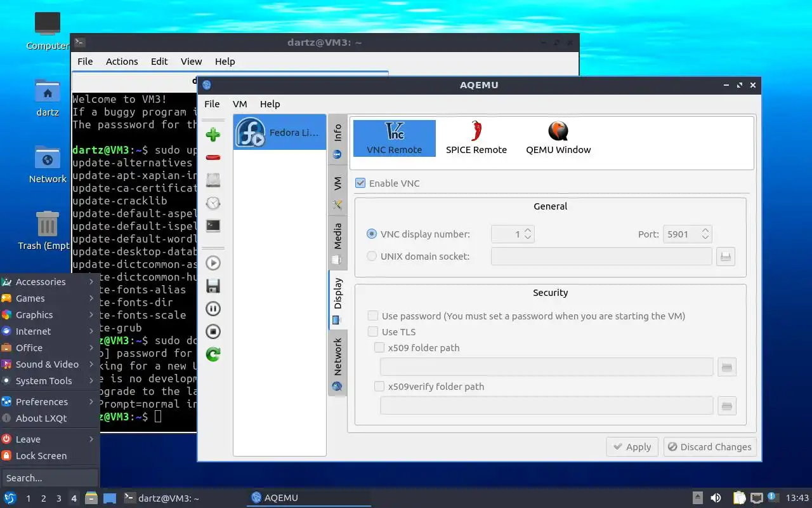The height and width of the screenshot is (508, 812).
Task: Click the x509 folder path checkbox
Action: (379, 347)
